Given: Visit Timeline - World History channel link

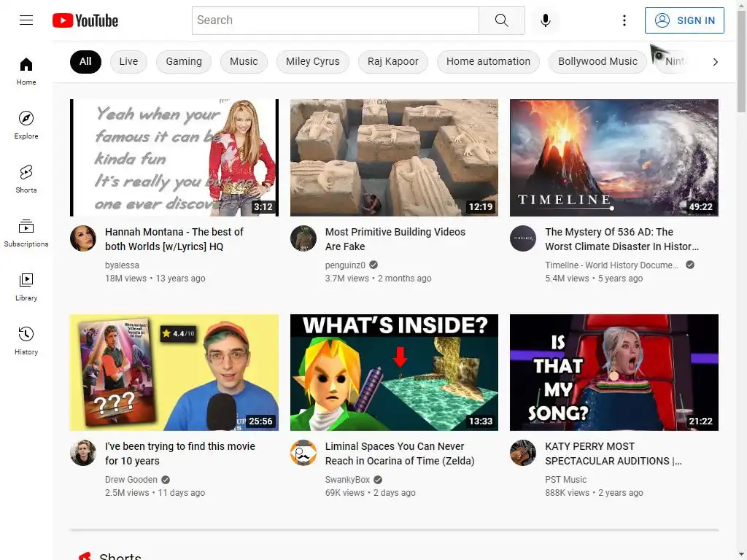Looking at the screenshot, I should 611,265.
